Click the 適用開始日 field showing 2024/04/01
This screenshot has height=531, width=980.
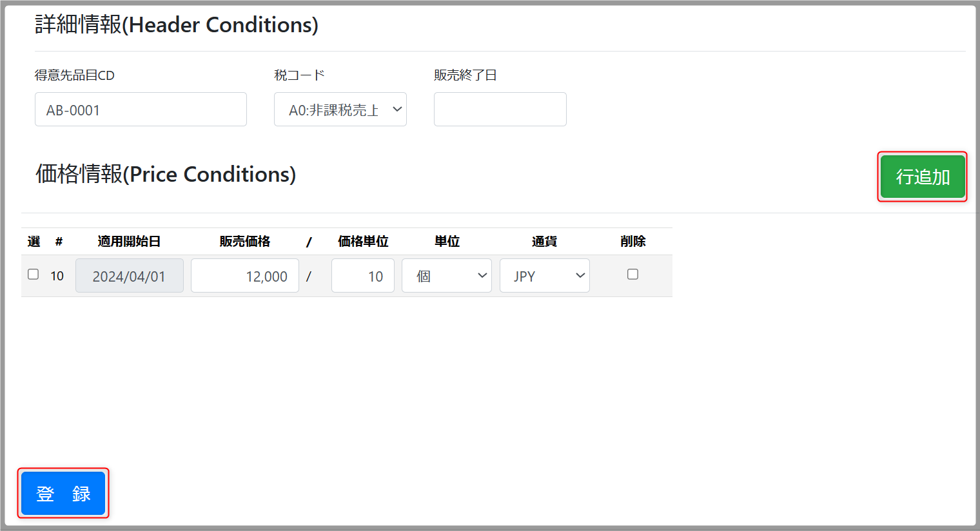pyautogui.click(x=129, y=276)
